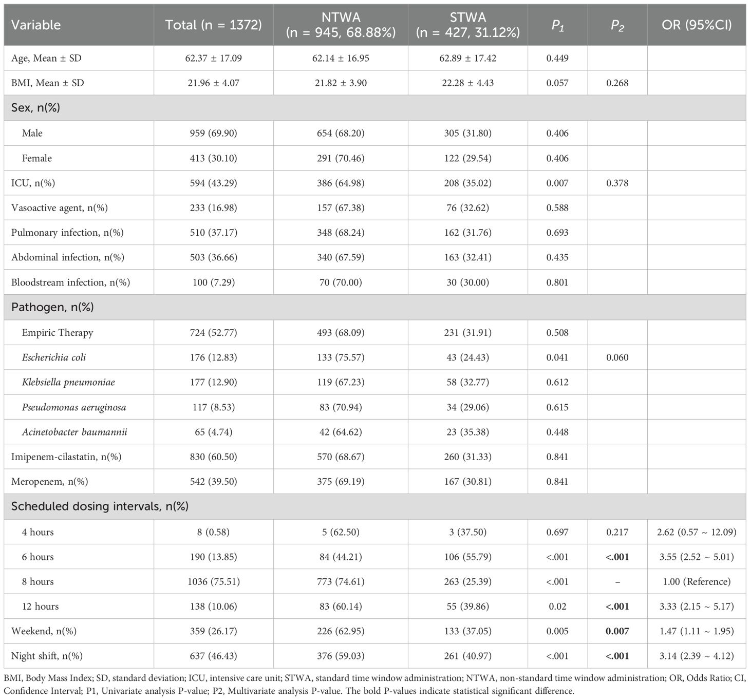Select the '62.37 ± 17.09' age total cell
This screenshot has height=700, width=750.
(214, 58)
